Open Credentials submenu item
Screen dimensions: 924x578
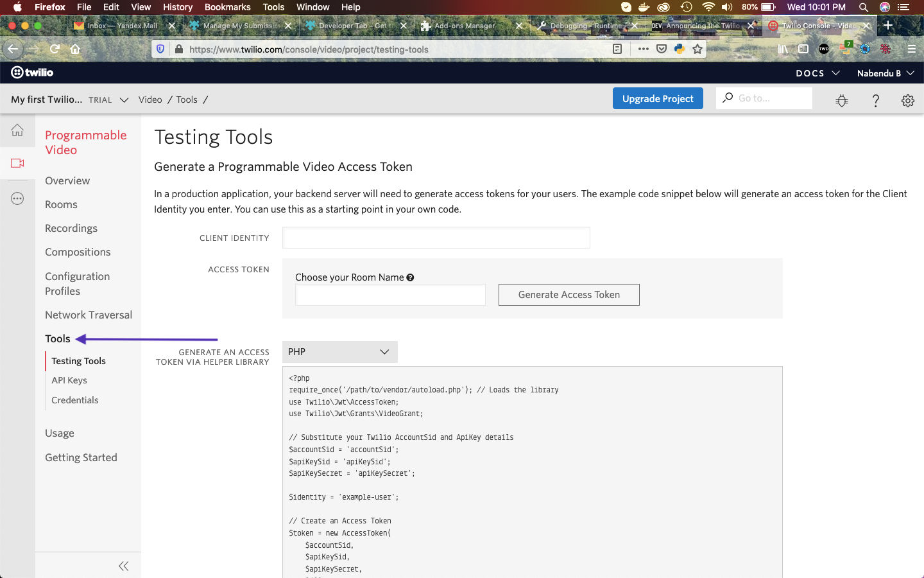(75, 400)
